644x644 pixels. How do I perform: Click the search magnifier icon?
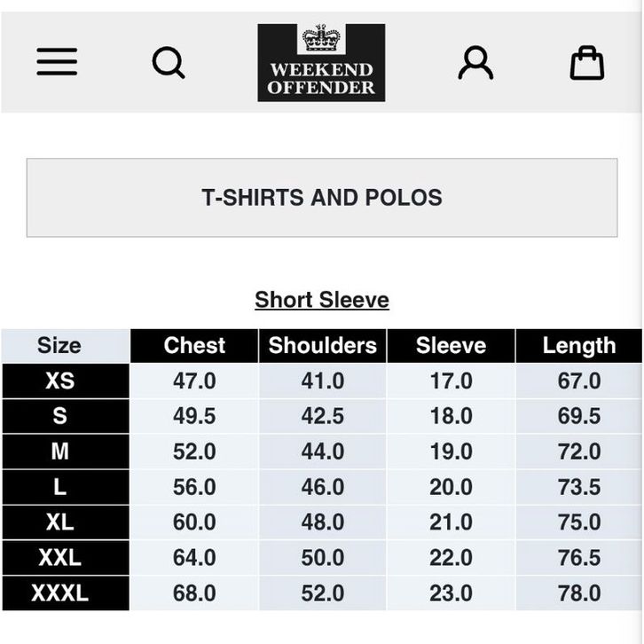pos(169,63)
